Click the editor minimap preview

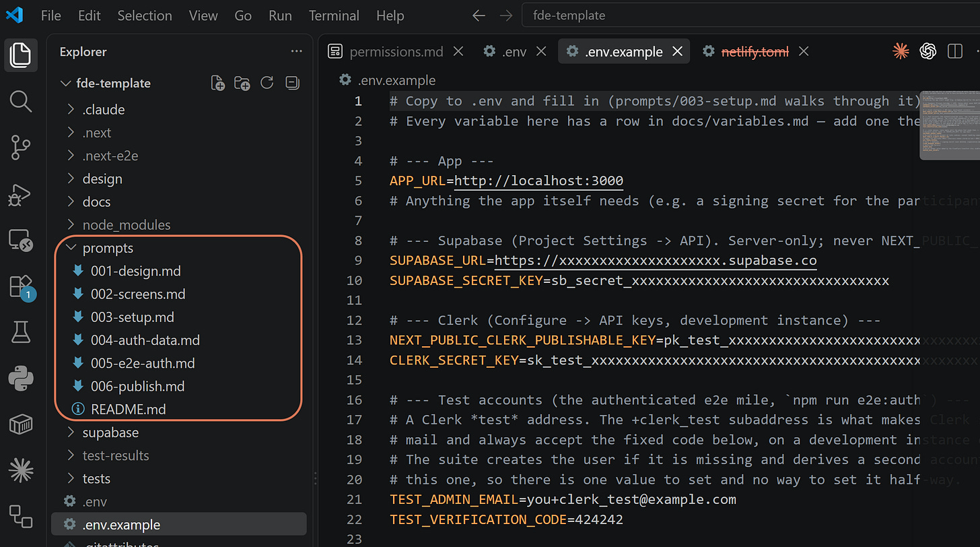click(950, 125)
